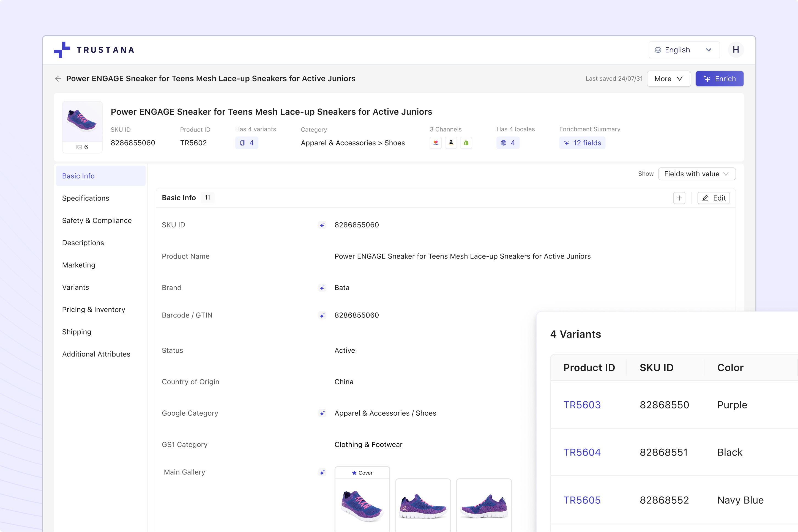Switch to the Specifications section

tap(86, 198)
